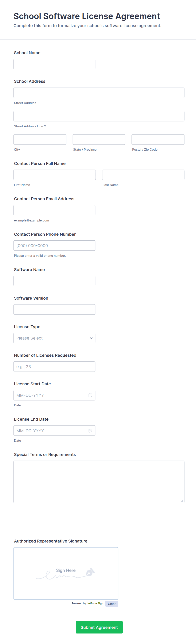This screenshot has width=196, height=644.
Task: Focus the School Name input field
Action: pyautogui.click(x=54, y=64)
